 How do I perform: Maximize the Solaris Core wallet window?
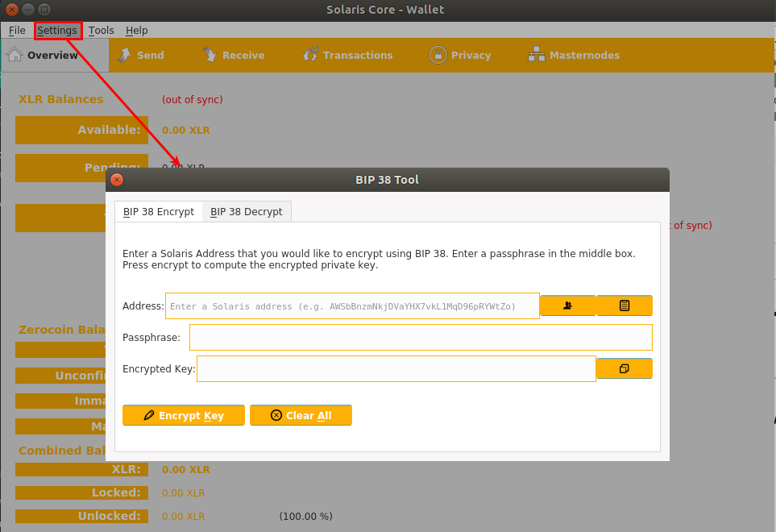(x=44, y=10)
